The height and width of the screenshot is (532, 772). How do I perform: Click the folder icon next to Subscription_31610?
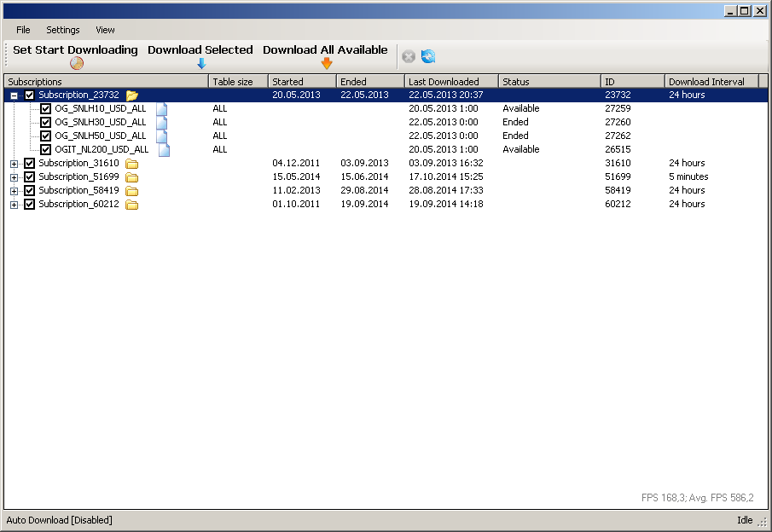(x=131, y=164)
